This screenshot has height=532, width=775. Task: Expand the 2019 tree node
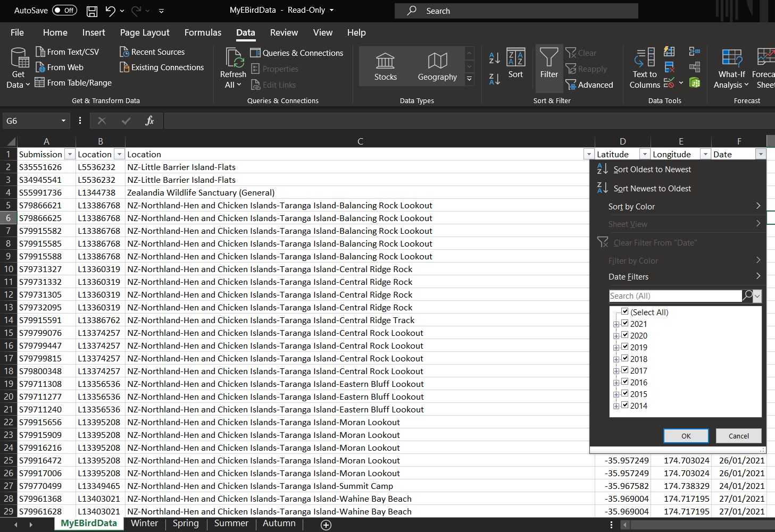point(616,348)
